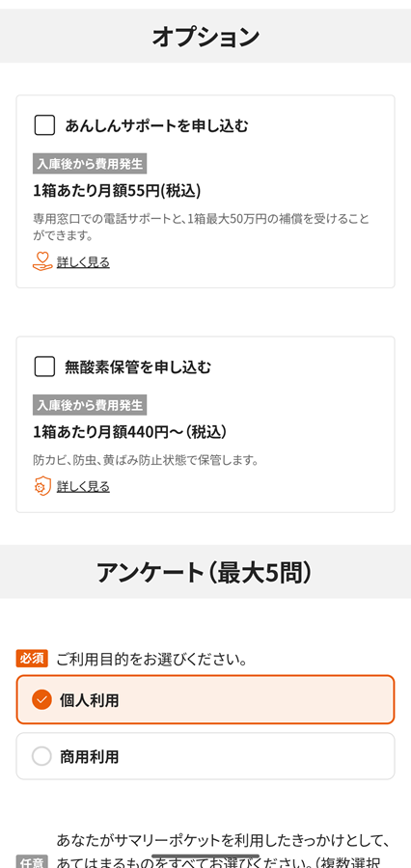The width and height of the screenshot is (411, 868).
Task: Click the 防カビ、防虫 description text
Action: pos(147,459)
